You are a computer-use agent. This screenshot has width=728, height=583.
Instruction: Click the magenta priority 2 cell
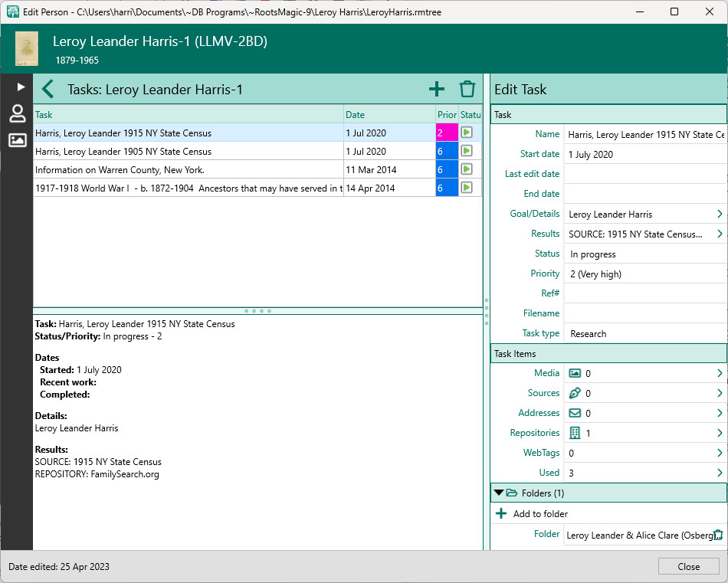446,133
